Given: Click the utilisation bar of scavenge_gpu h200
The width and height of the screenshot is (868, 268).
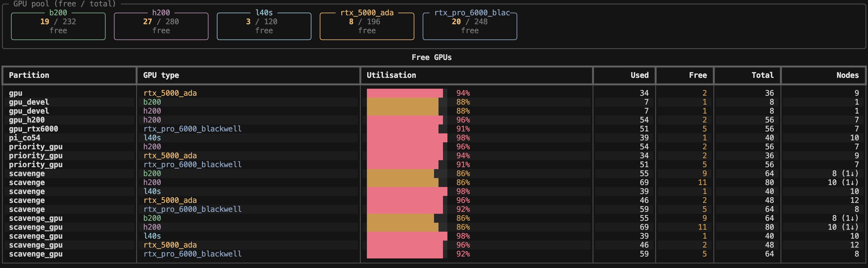Looking at the screenshot, I should click(407, 227).
